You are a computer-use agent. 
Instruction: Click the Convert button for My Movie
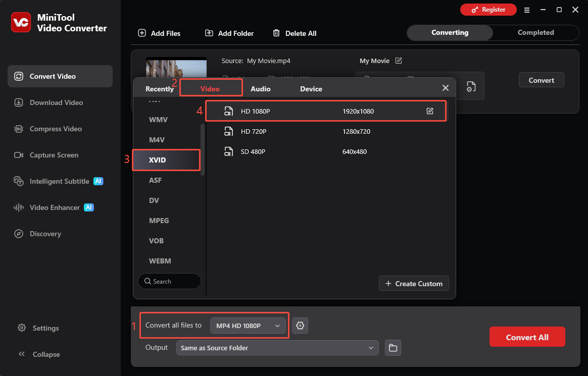click(541, 80)
